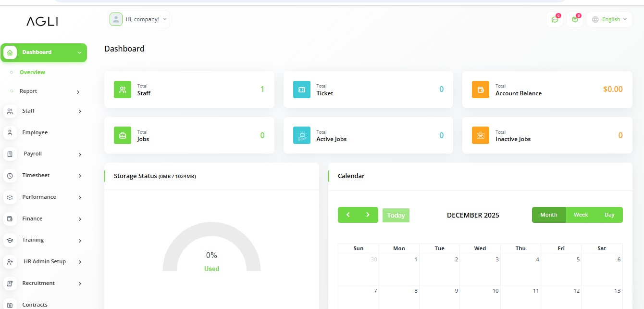Click the Account Balance wallet icon
The image size is (644, 309).
[481, 90]
